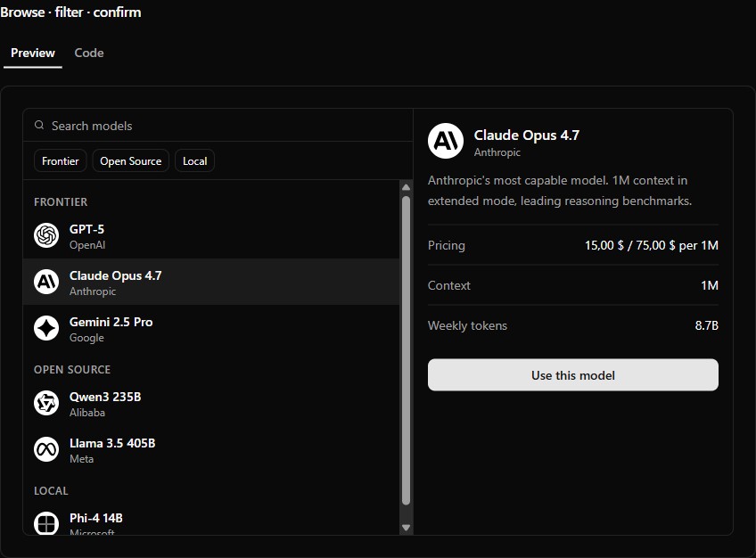This screenshot has height=558, width=756.
Task: Click the model description paragraph
Action: pyautogui.click(x=560, y=191)
